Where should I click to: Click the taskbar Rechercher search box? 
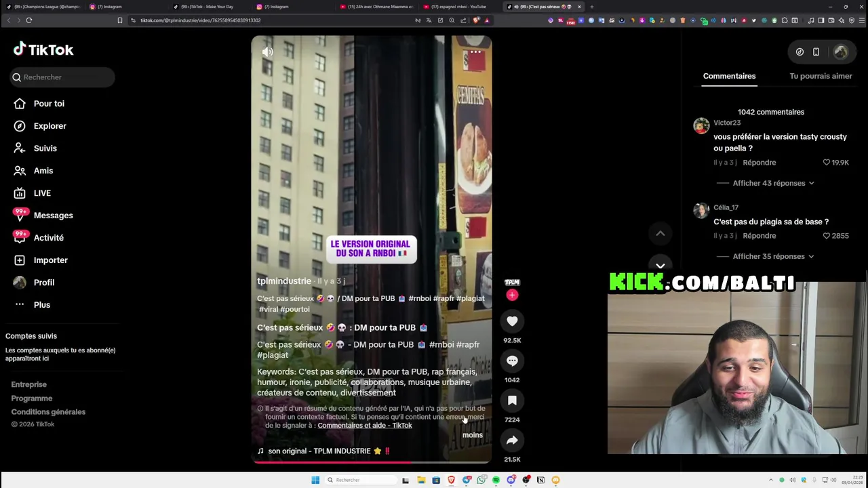click(359, 480)
